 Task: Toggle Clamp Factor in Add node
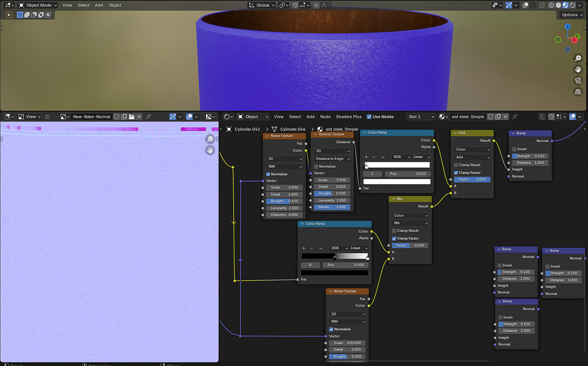[x=456, y=173]
